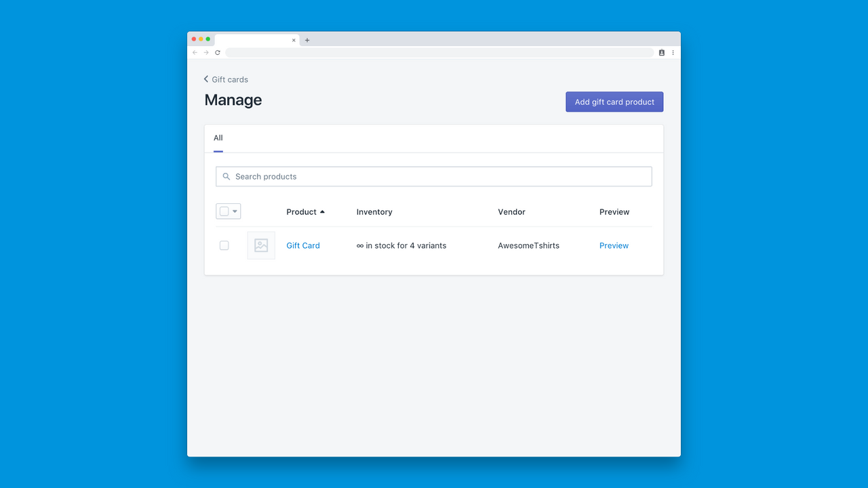This screenshot has width=868, height=488.
Task: Click the back chevron beside Gift cards
Action: click(x=206, y=79)
